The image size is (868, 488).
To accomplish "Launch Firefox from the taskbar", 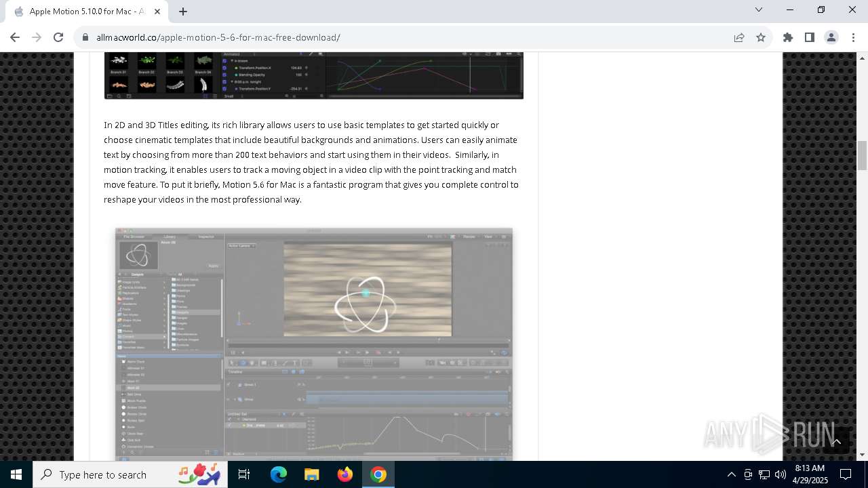I will pos(345,474).
